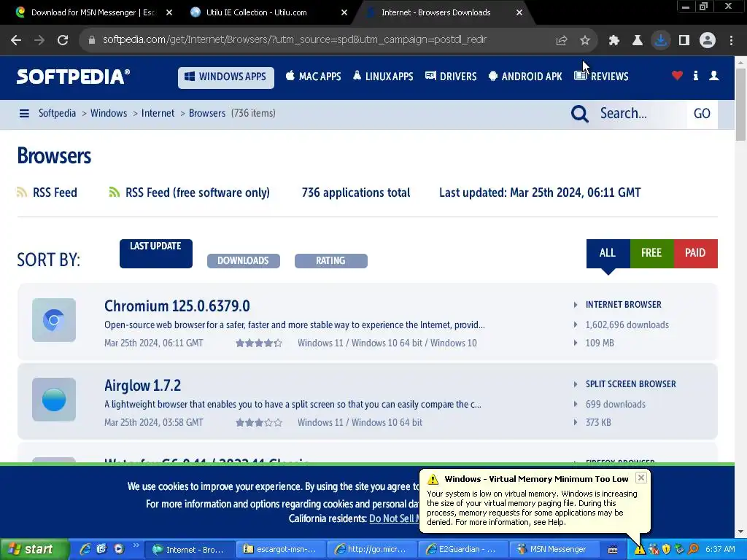This screenshot has width=747, height=560.
Task: Go to Softpedia breadcrumb link
Action: 57,113
